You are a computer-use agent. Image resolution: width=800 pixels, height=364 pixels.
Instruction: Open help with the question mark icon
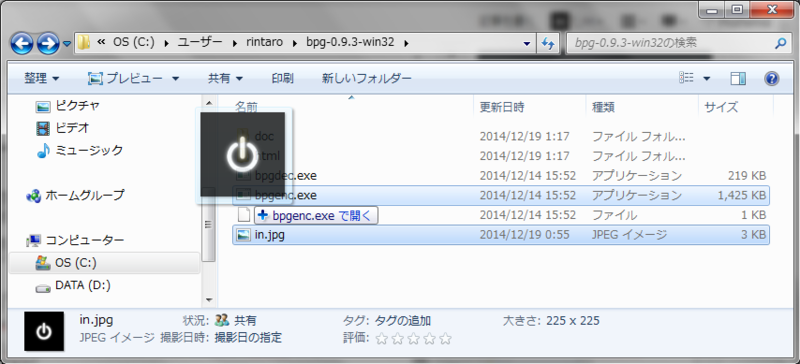pyautogui.click(x=771, y=79)
